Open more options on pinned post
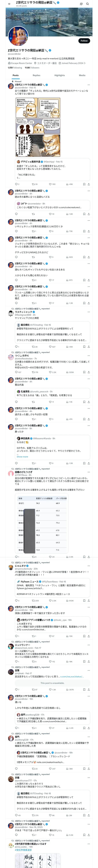98x868 pixels. click(x=89, y=85)
